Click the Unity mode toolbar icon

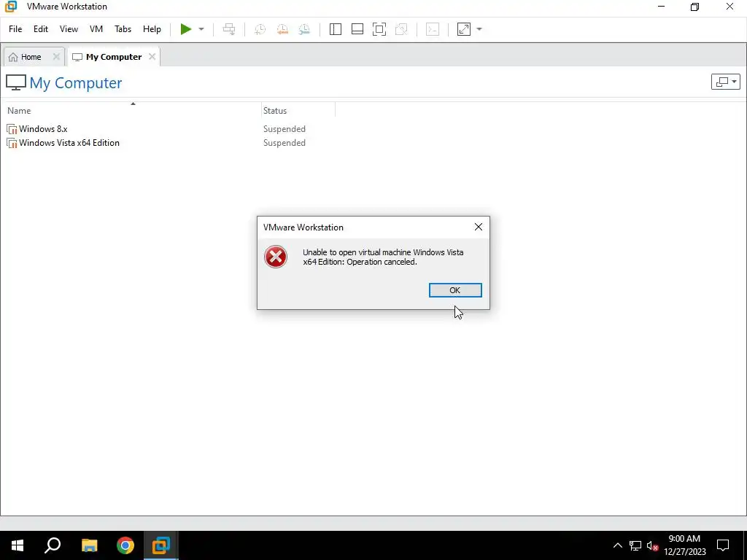(x=402, y=29)
